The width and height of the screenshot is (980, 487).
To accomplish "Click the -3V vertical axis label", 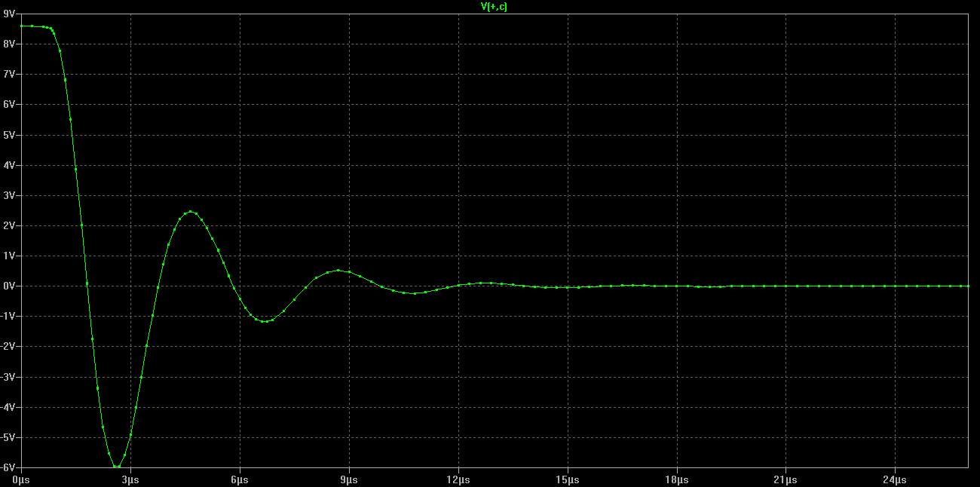I will click(x=8, y=377).
